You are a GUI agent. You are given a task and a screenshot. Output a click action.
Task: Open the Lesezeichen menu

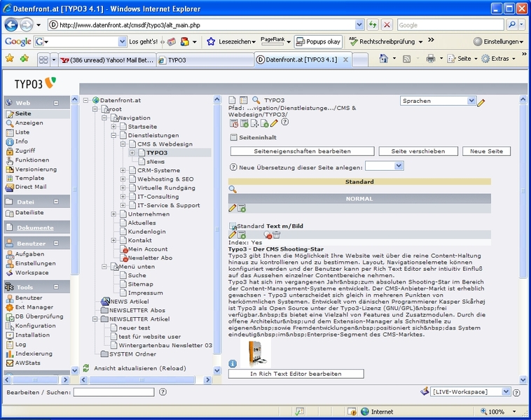point(232,41)
